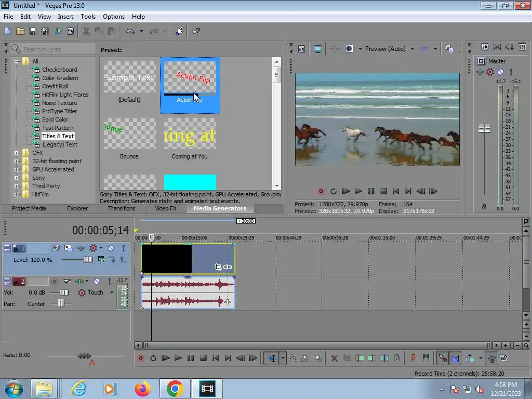Expand the 32-bit floating point folder

click(x=16, y=161)
